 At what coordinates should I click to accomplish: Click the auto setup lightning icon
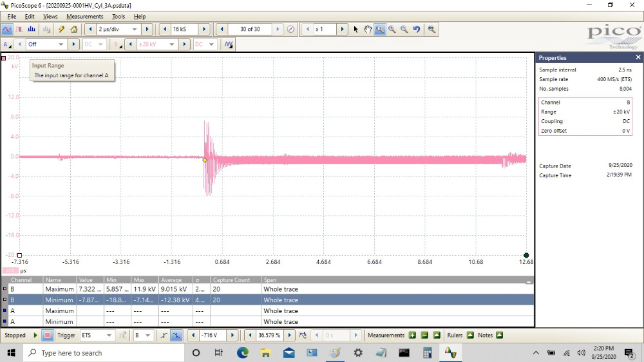click(61, 29)
